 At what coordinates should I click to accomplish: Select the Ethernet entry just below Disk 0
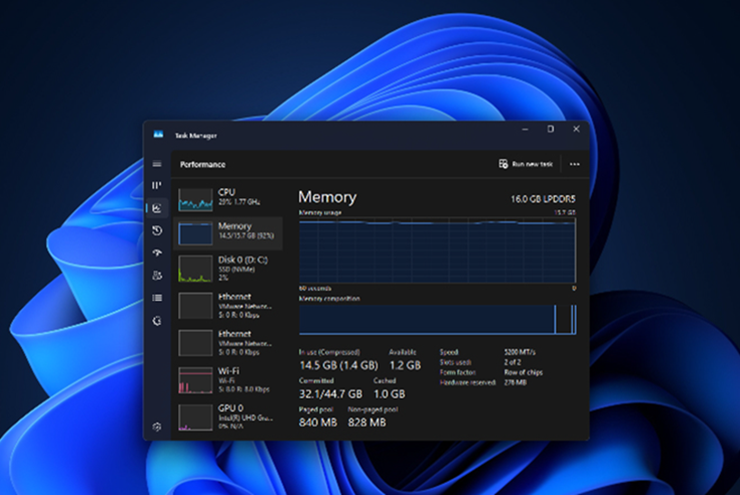[228, 305]
